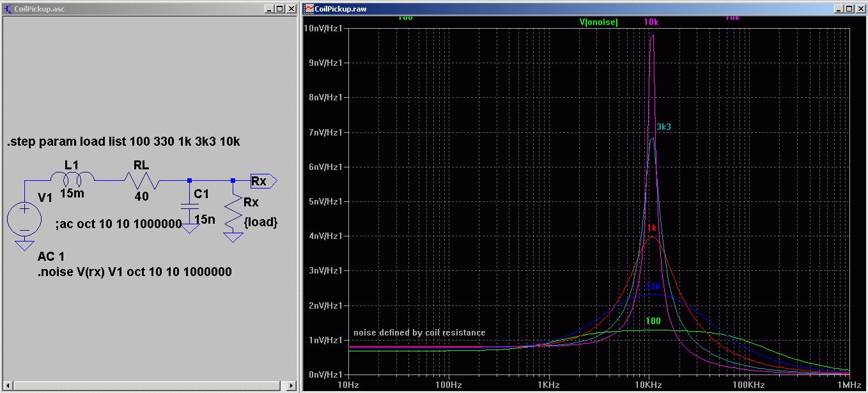This screenshot has width=868, height=393.
Task: Click the V(onoise) trace label
Action: [598, 22]
